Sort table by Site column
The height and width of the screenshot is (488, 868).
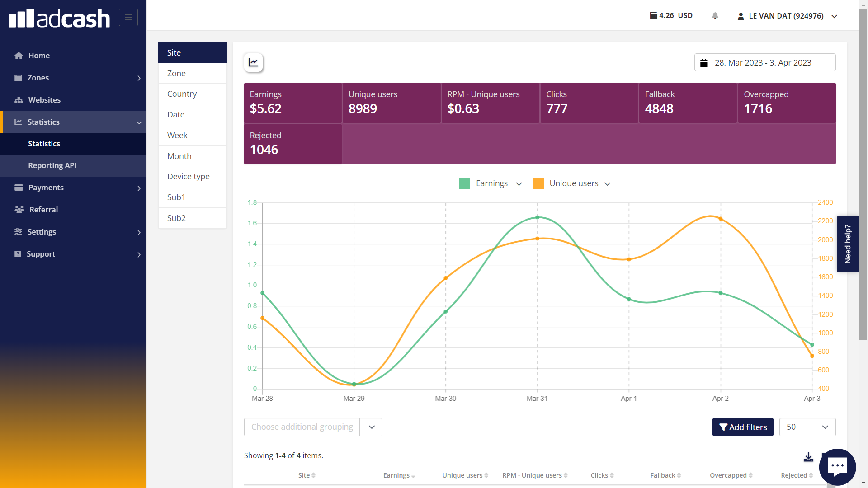click(x=307, y=475)
